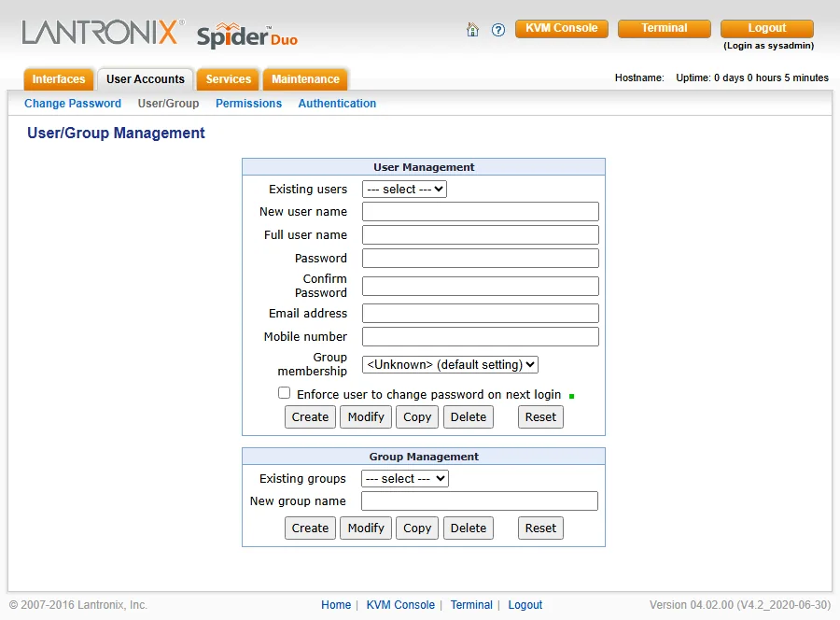Image resolution: width=840 pixels, height=620 pixels.
Task: Open Terminal orange header button
Action: pyautogui.click(x=665, y=28)
